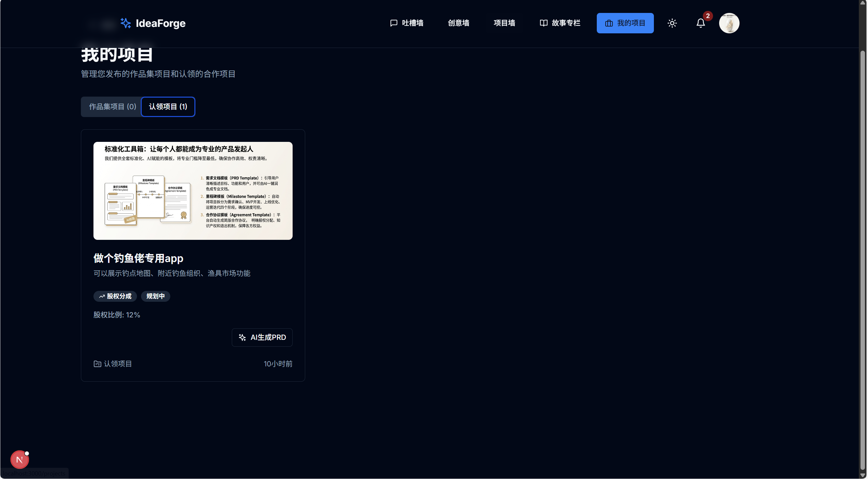Click the IdeaForge sparkle logo icon

pyautogui.click(x=125, y=23)
